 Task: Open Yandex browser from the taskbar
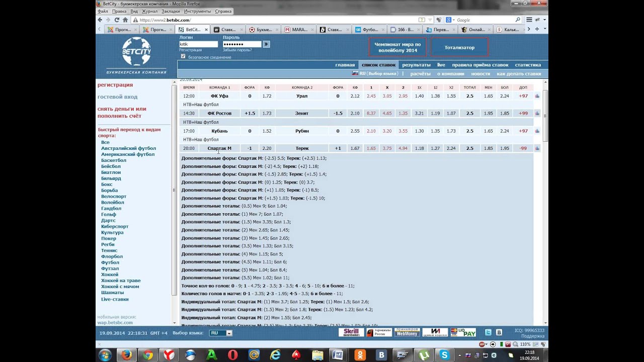click(x=169, y=355)
